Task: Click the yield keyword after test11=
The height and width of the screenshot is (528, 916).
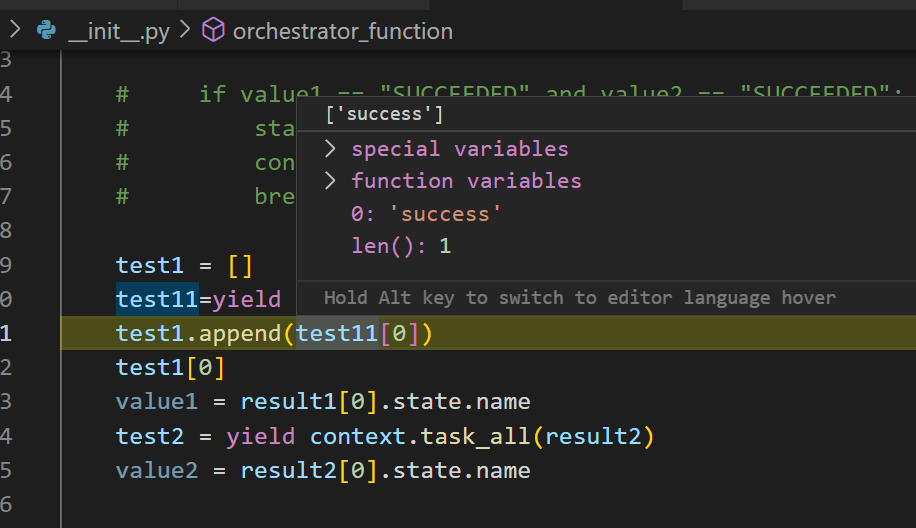Action: click(247, 300)
